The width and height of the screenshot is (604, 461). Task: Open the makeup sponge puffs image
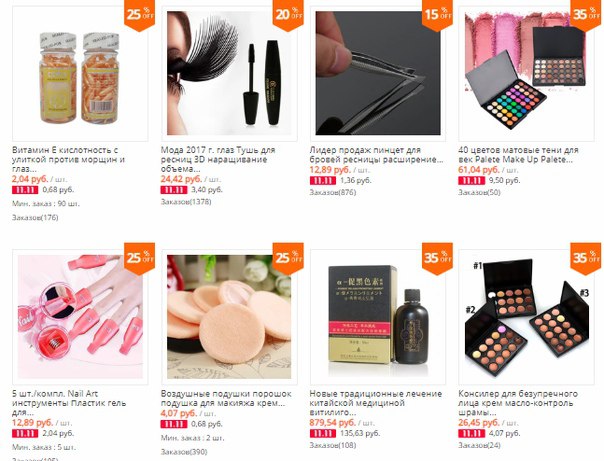coord(229,317)
